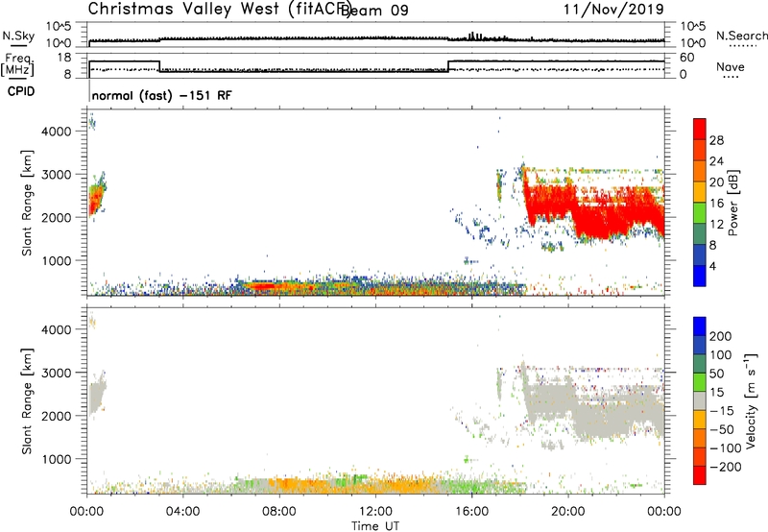Click the 'N.Sky' legend label
The height and width of the screenshot is (532, 768).
click(18, 36)
